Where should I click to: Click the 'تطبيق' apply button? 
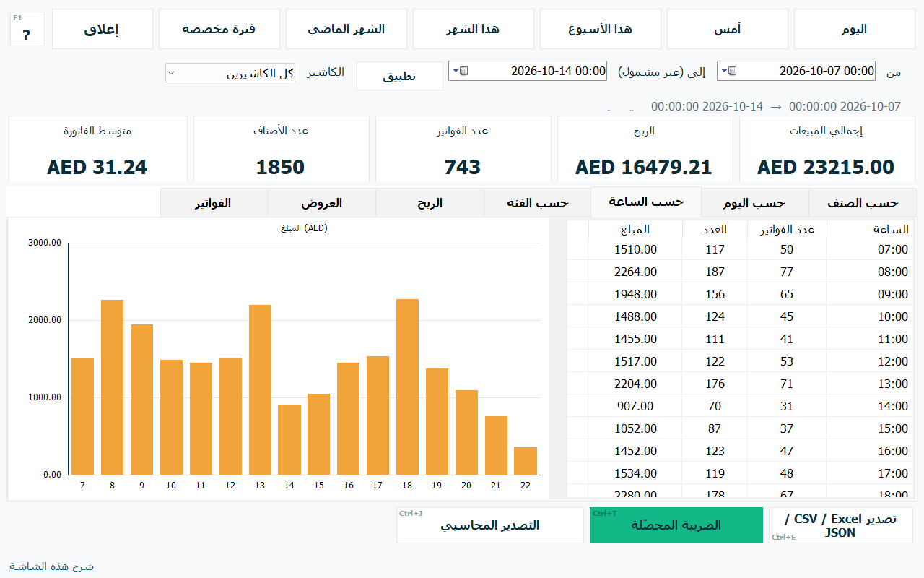pyautogui.click(x=399, y=76)
